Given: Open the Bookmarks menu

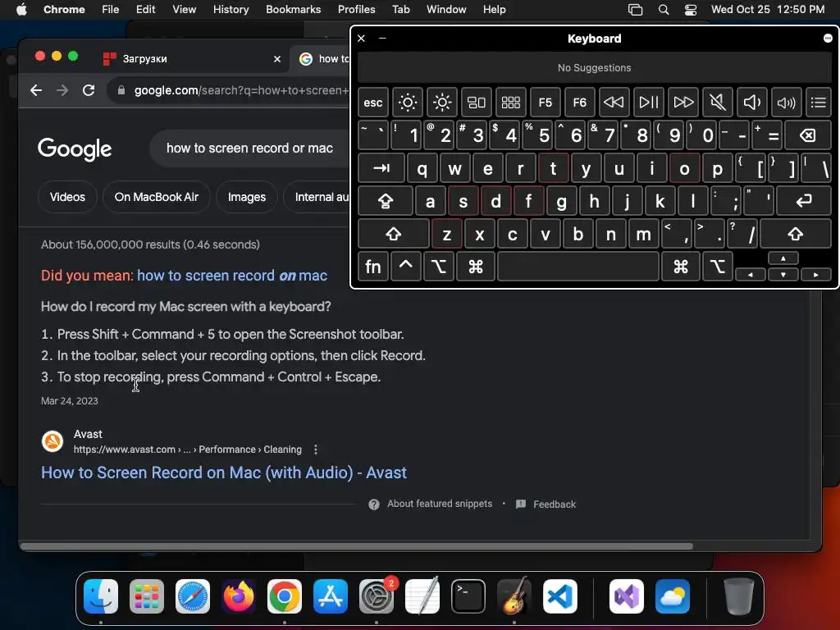Looking at the screenshot, I should pos(293,9).
